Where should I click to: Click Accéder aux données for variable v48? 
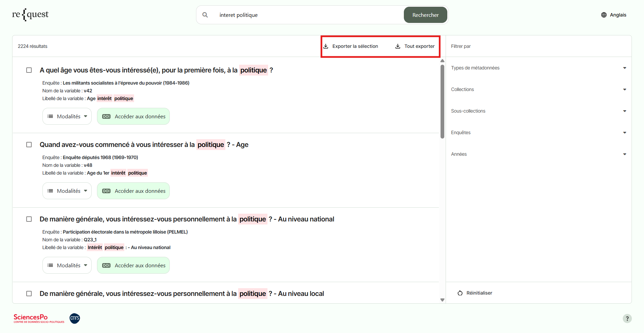[133, 191]
